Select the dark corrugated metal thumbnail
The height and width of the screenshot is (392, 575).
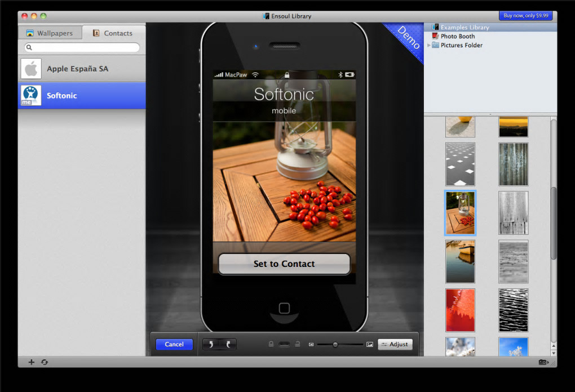514,164
